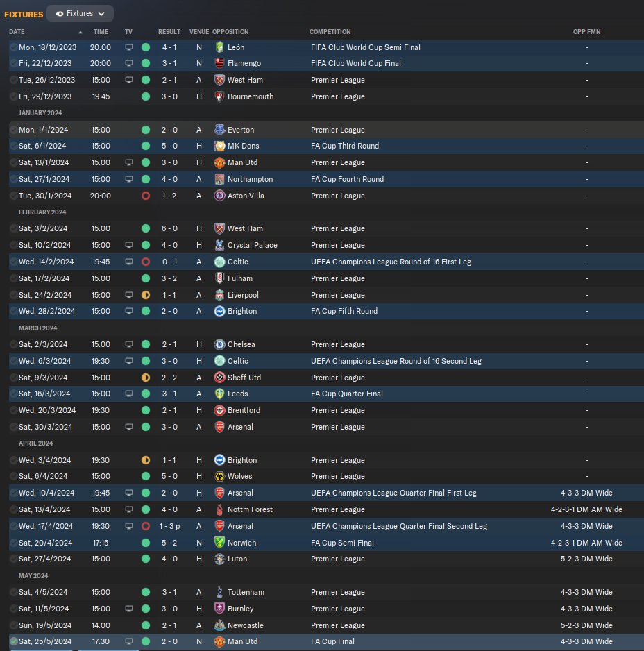Toggle the checkmark on Wed, 14/2/2024 fixture

[14, 262]
